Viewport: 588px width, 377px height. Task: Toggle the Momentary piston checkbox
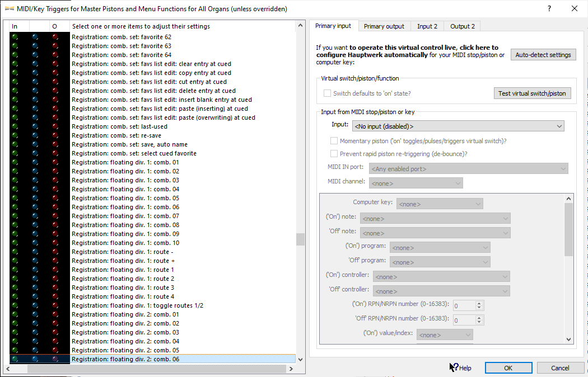click(334, 141)
